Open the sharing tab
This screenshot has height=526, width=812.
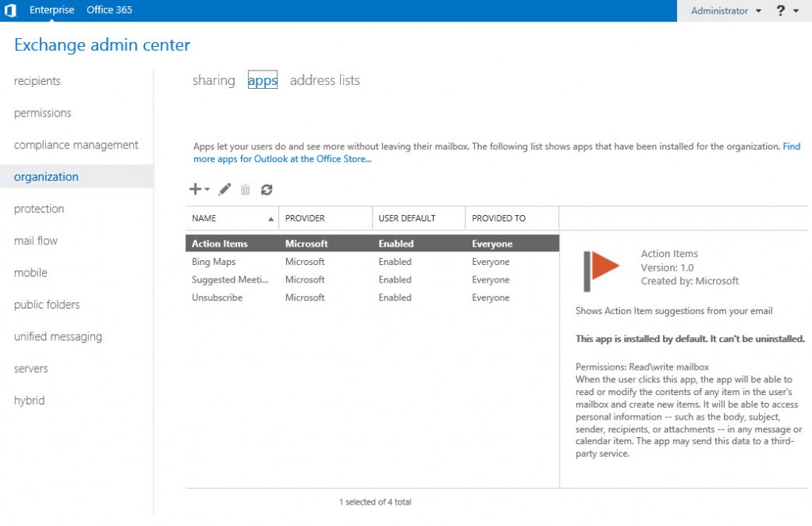pyautogui.click(x=214, y=80)
